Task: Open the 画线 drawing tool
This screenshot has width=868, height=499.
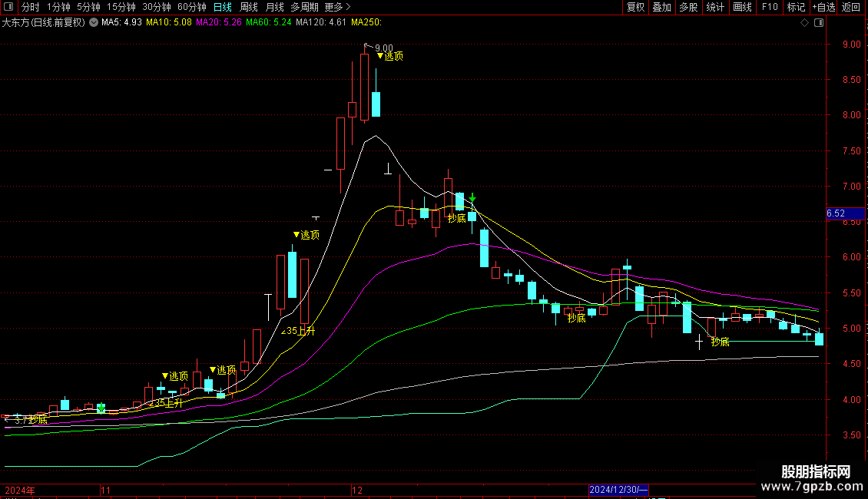Action: (x=742, y=8)
